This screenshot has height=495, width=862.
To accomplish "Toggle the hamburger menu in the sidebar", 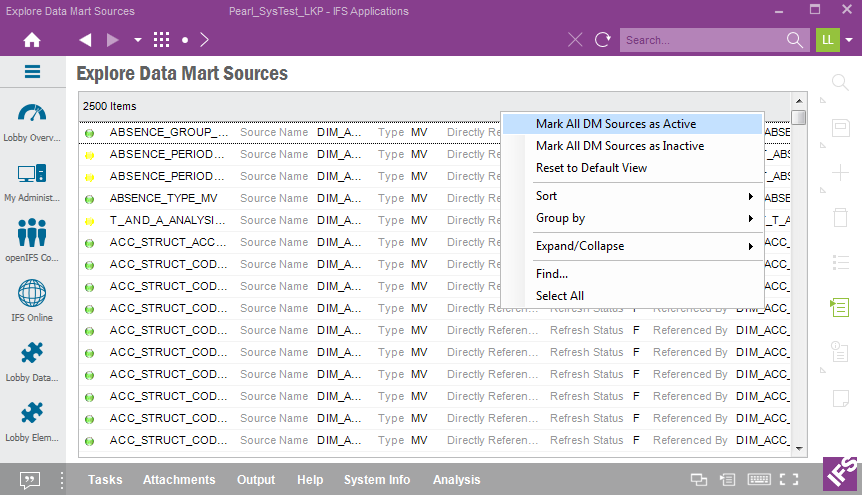I will [32, 72].
